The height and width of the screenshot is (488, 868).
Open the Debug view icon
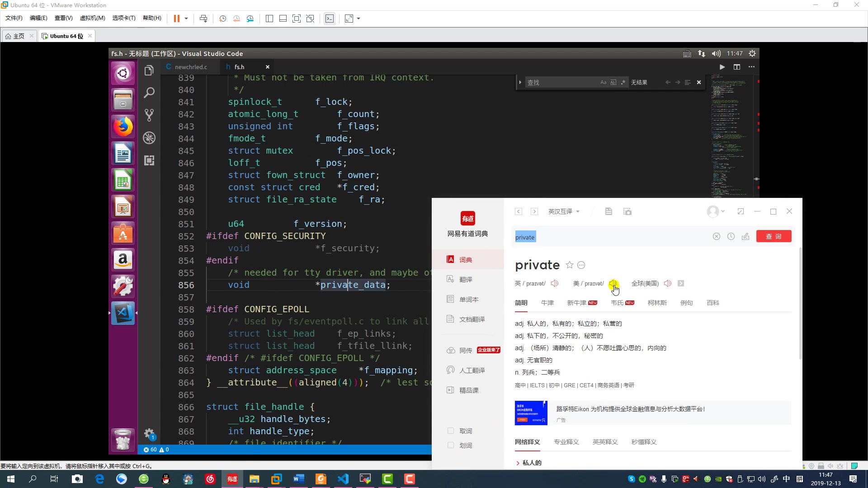coord(149,138)
